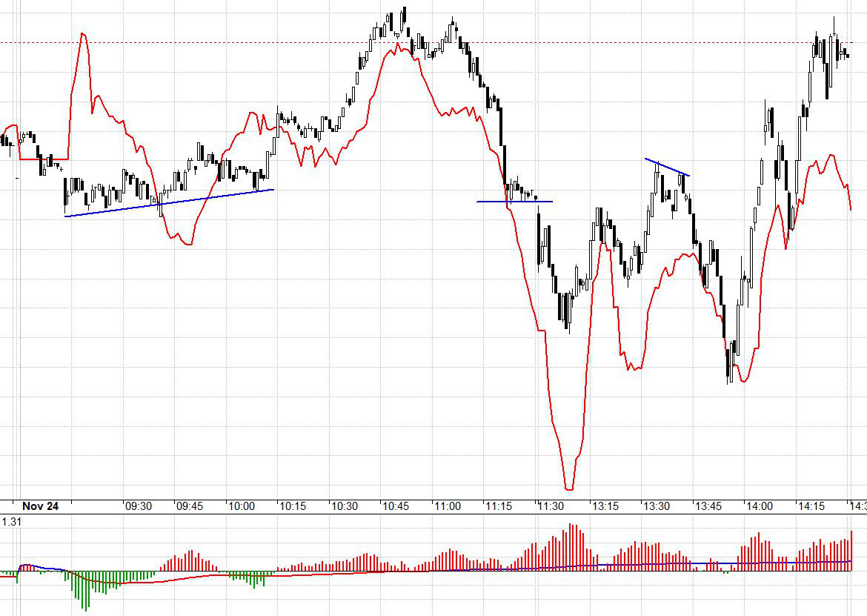The height and width of the screenshot is (616, 867).
Task: Select the horizontal blue support line near 11:15
Action: point(514,202)
